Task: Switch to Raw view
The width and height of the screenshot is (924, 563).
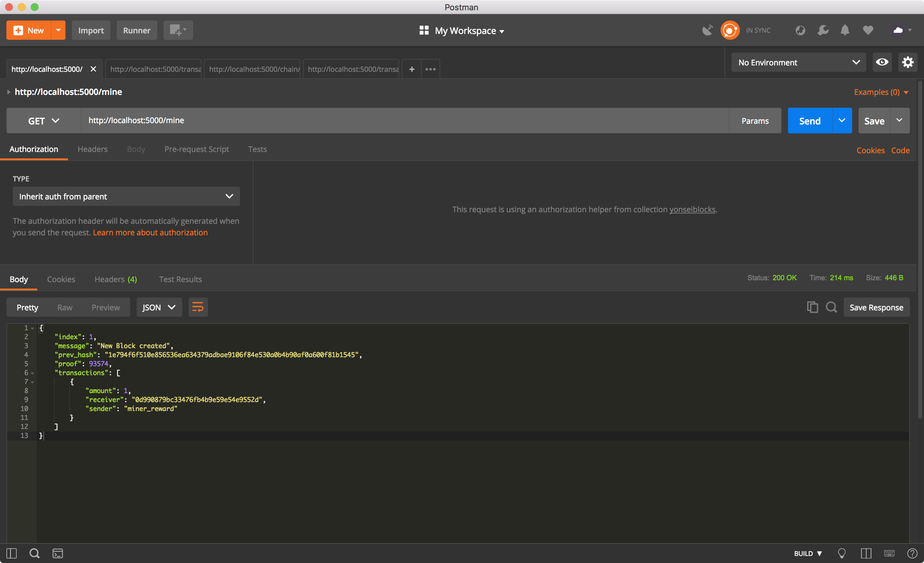Action: click(65, 307)
